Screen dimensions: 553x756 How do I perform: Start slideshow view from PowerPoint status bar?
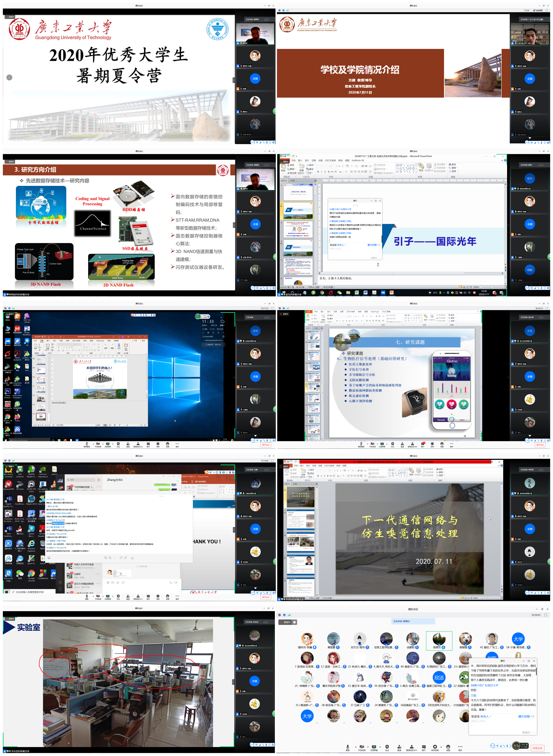[x=471, y=287]
